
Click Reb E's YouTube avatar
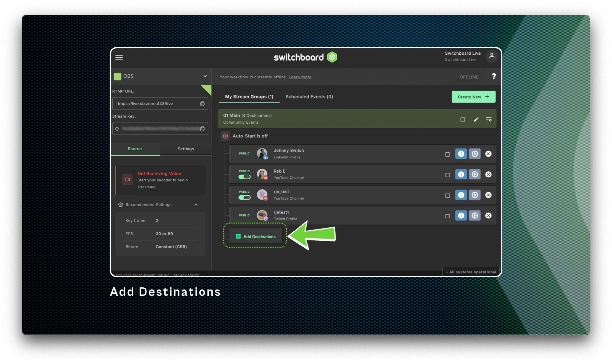pyautogui.click(x=262, y=174)
